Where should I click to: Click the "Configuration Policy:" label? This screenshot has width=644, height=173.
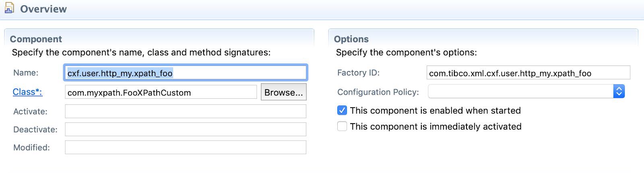[x=378, y=92]
